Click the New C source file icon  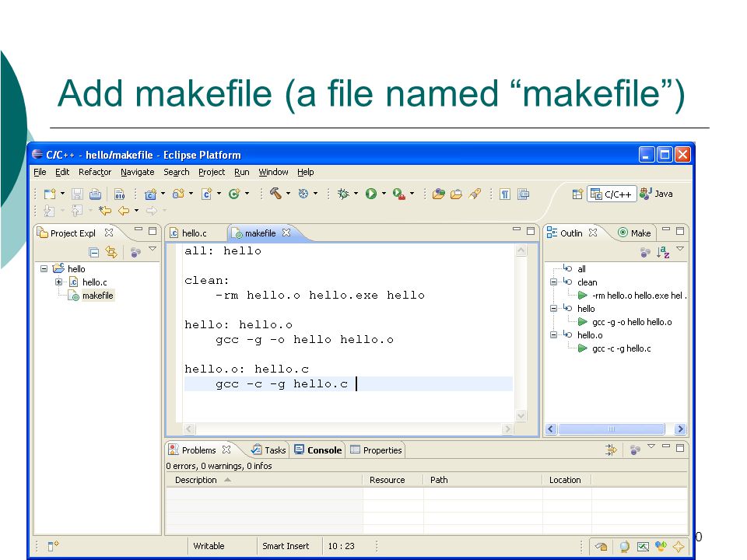(x=207, y=194)
